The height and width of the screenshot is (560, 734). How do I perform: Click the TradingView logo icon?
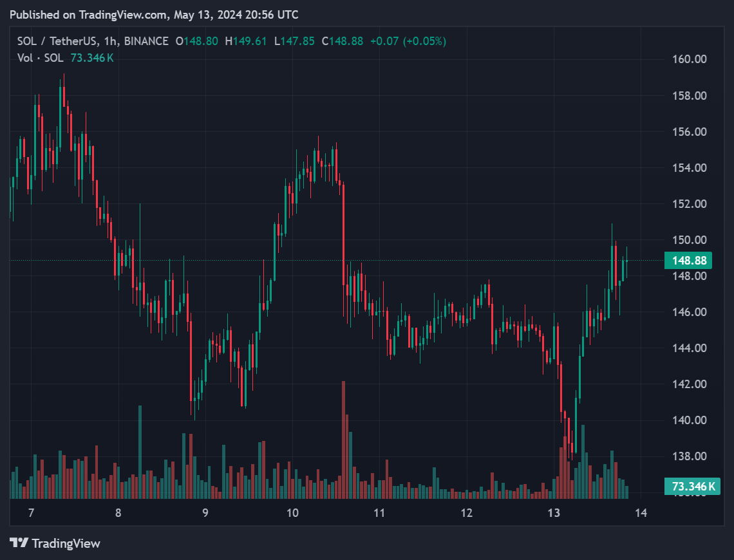pos(19,543)
